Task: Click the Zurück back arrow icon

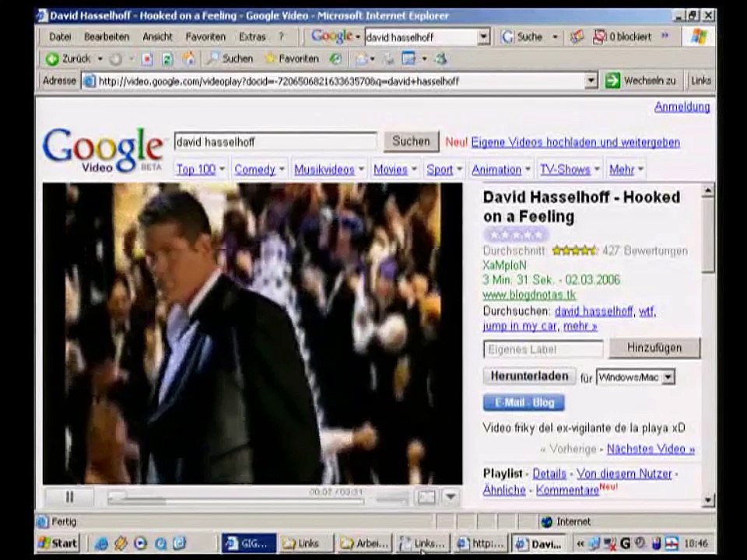Action: point(52,59)
